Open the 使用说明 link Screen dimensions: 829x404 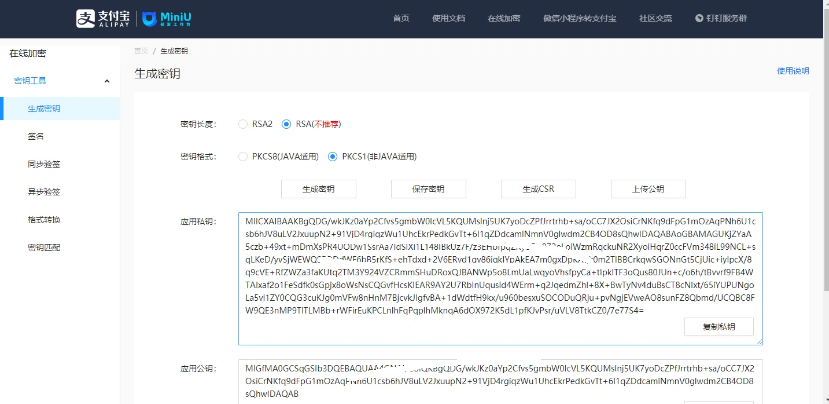793,71
